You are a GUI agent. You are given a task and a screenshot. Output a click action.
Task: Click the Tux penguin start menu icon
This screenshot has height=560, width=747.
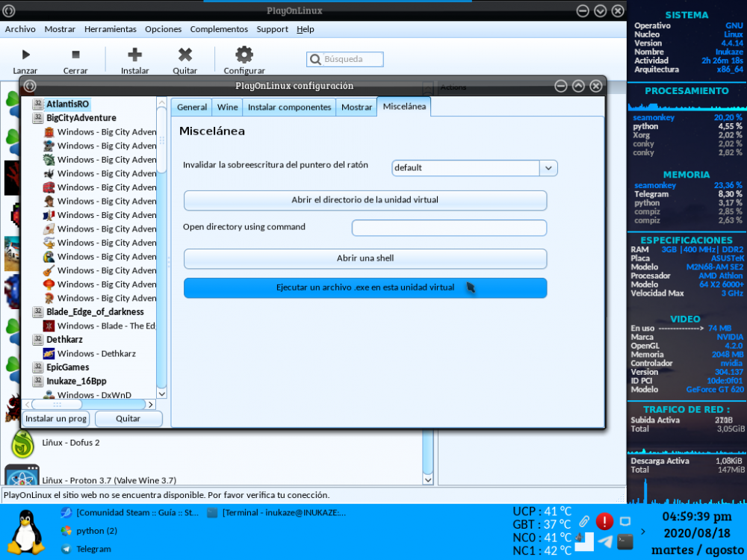click(27, 531)
